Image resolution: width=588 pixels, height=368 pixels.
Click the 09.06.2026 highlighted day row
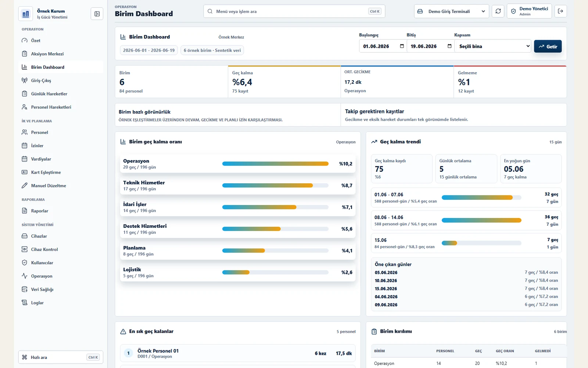(466, 305)
